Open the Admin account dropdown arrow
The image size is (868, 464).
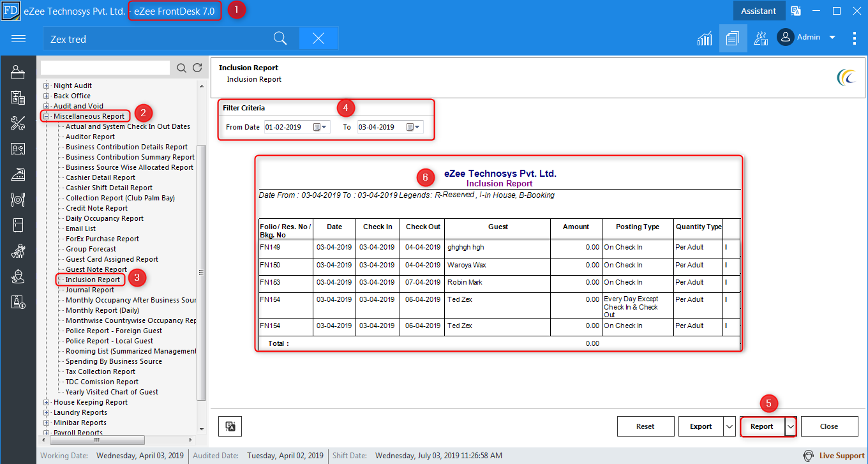tap(832, 38)
